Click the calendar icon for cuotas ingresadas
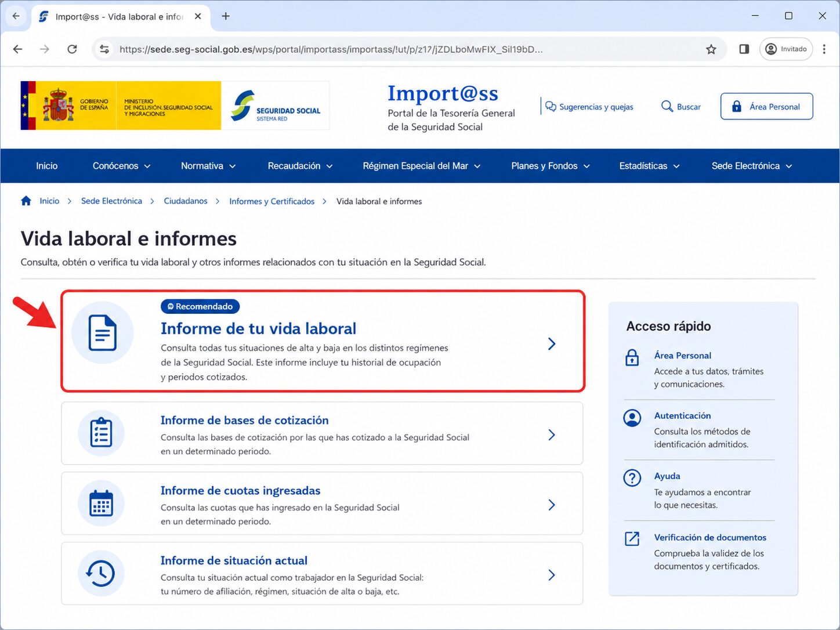840x630 pixels. point(102,503)
